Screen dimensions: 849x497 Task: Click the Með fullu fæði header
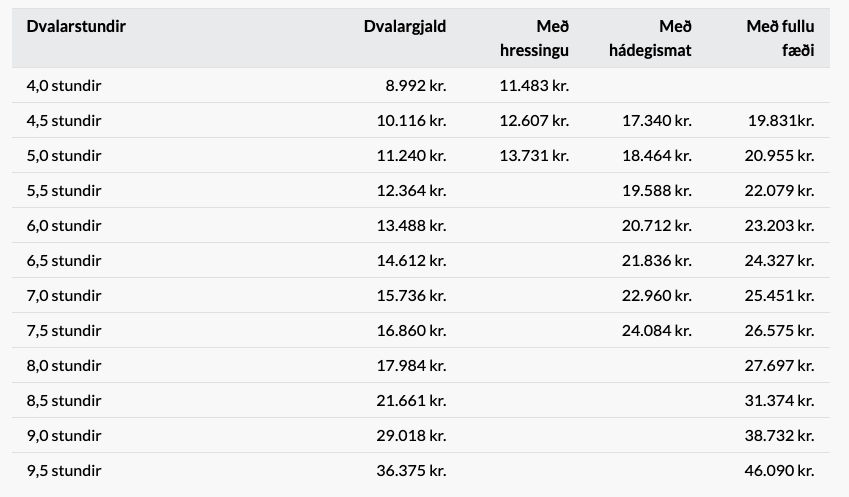(x=780, y=38)
